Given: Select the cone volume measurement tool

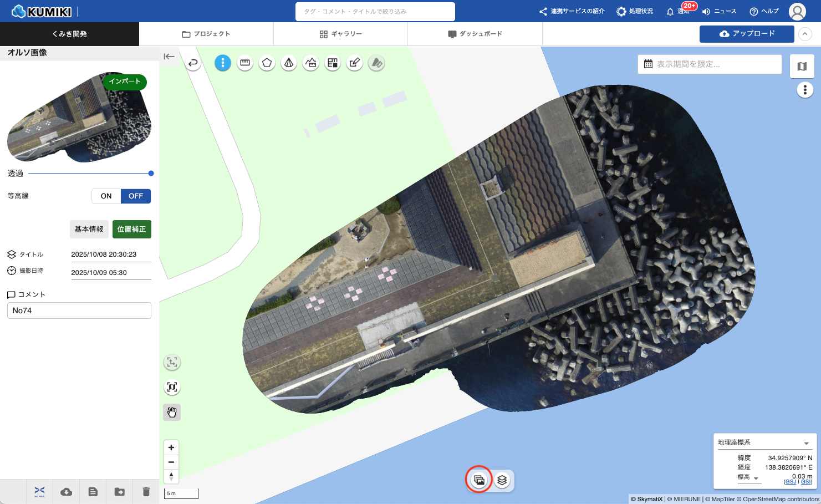Looking at the screenshot, I should (289, 63).
